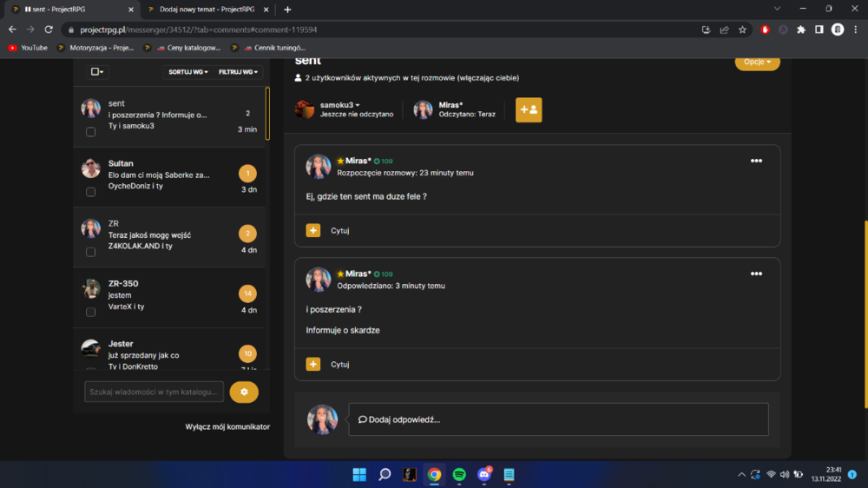This screenshot has width=868, height=488.
Task: Tick the checkbox for the sent conversation
Action: tap(91, 132)
